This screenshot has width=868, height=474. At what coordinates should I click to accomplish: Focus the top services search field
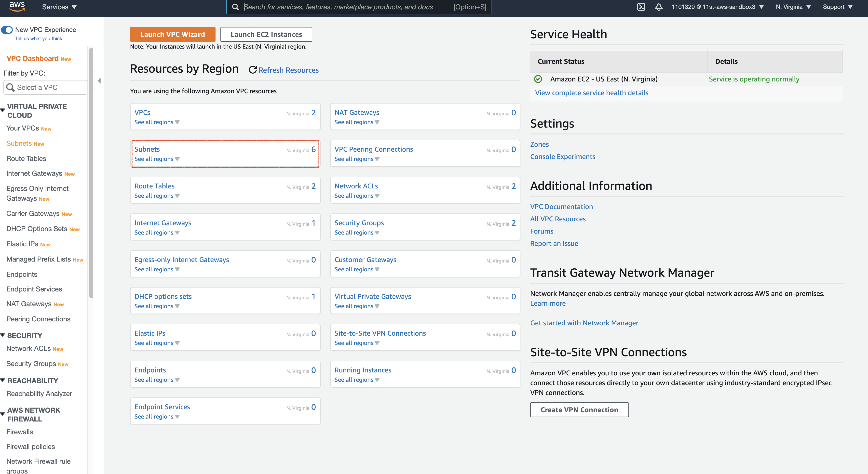click(359, 7)
